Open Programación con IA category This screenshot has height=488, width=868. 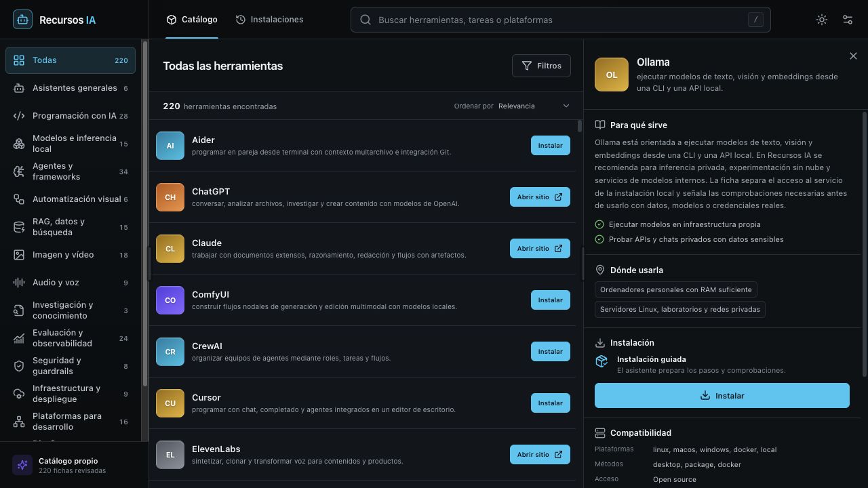point(71,116)
